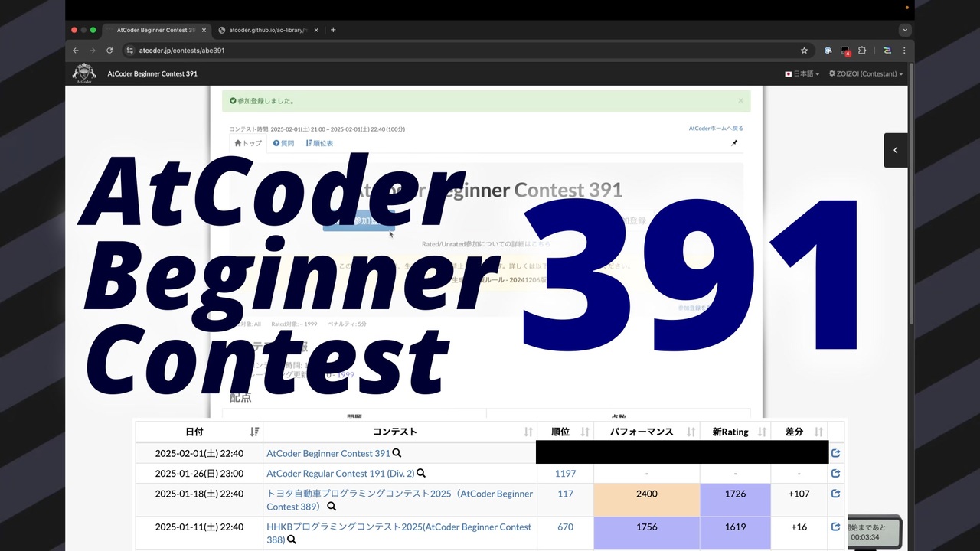Open the 順位表 standings icon tab
This screenshot has height=551, width=980.
[319, 143]
